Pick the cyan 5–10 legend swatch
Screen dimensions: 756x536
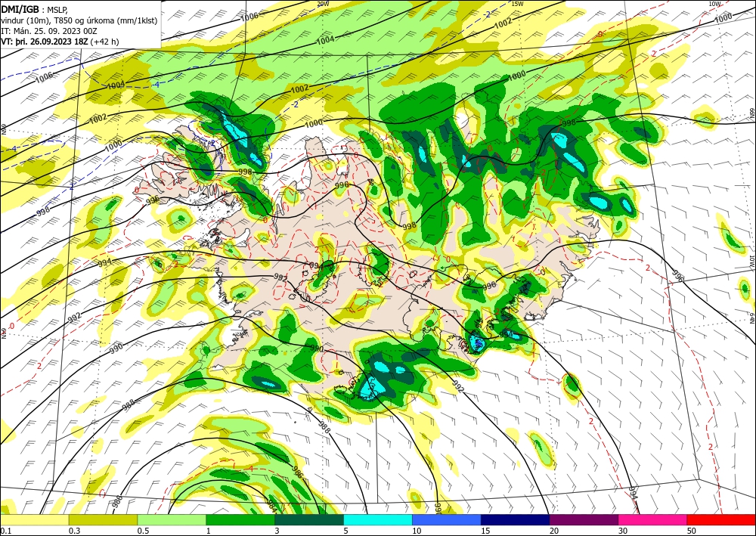(x=378, y=519)
